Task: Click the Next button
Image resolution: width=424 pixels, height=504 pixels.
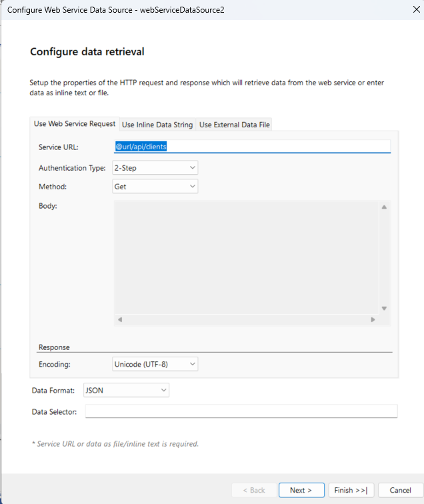Action: pyautogui.click(x=301, y=490)
